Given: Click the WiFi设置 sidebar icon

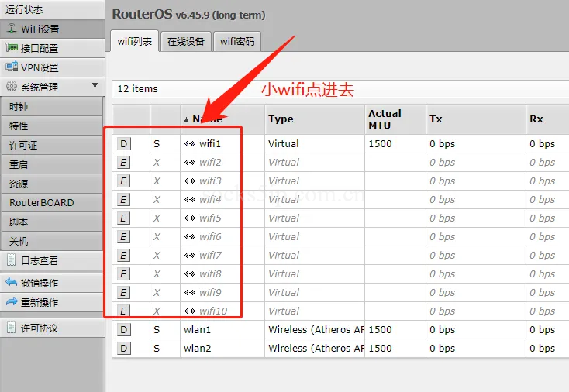Looking at the screenshot, I should [12, 29].
